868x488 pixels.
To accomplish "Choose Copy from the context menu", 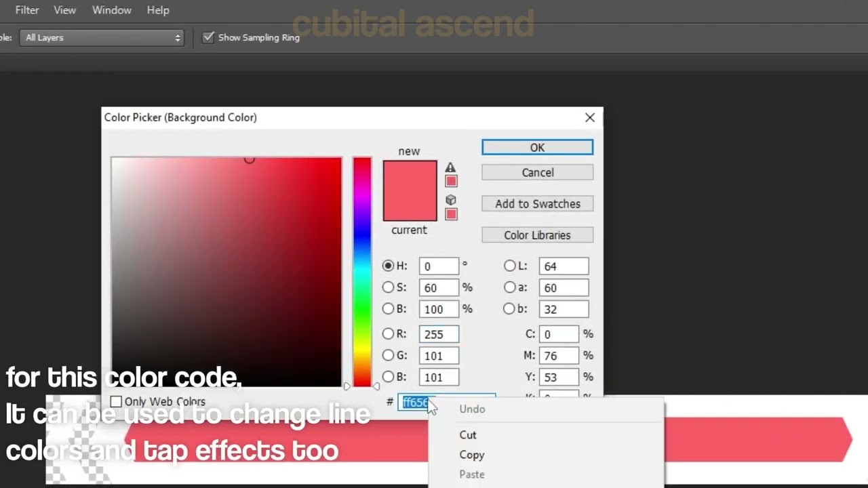I will tap(472, 455).
